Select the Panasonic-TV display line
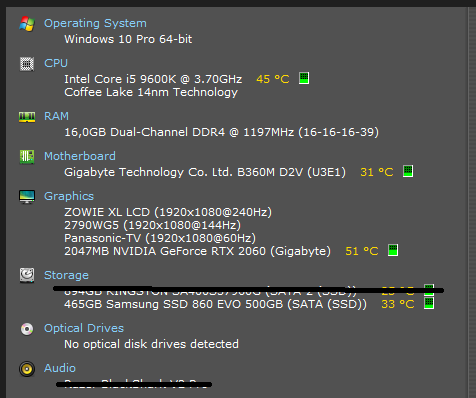 160,238
